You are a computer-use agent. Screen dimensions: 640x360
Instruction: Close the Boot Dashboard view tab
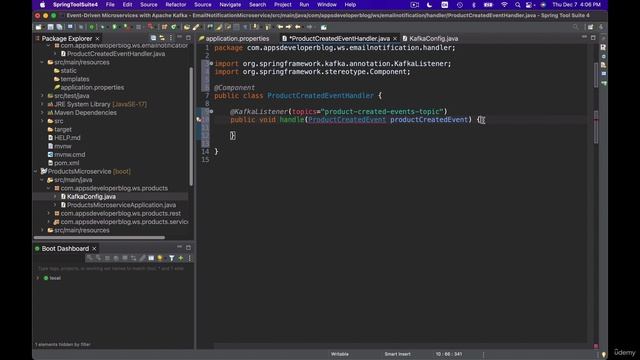tap(94, 248)
